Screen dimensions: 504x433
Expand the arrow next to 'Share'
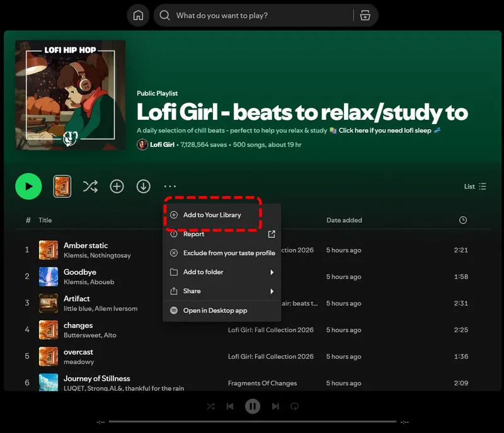click(x=272, y=291)
